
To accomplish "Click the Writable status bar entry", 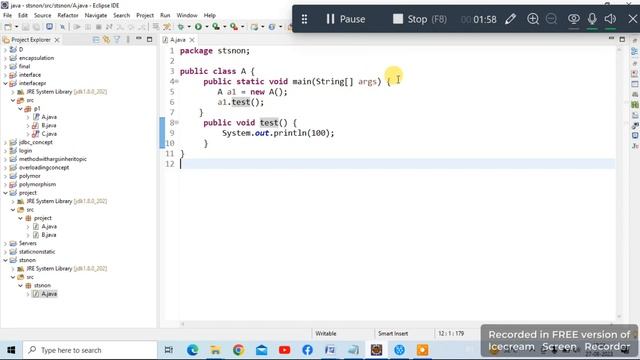I will click(x=326, y=333).
